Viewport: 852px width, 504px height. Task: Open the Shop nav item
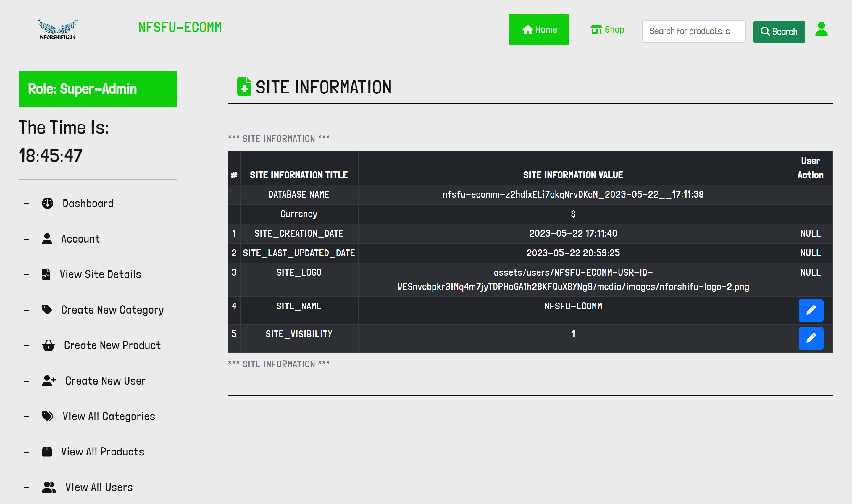607,30
